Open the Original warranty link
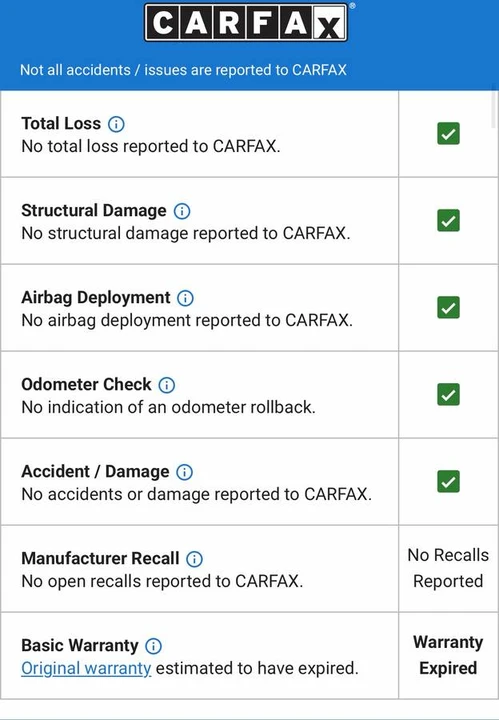The image size is (499, 720). point(86,669)
